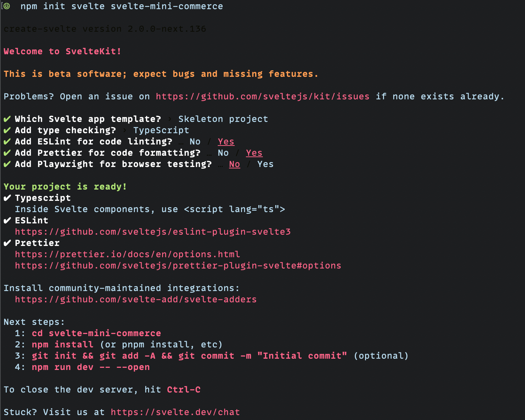Open the eslint-plugin-svelte3 GitHub link
The image size is (525, 420).
tap(153, 232)
